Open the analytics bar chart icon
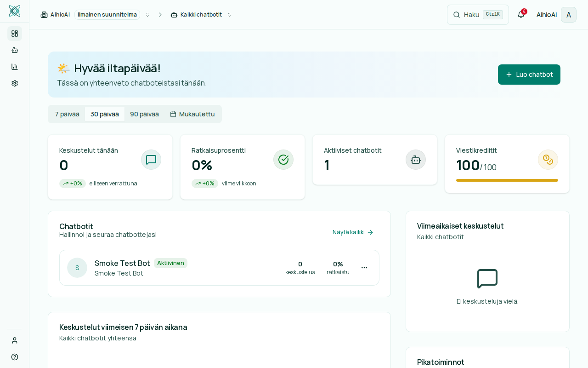This screenshot has height=368, width=588. [15, 67]
